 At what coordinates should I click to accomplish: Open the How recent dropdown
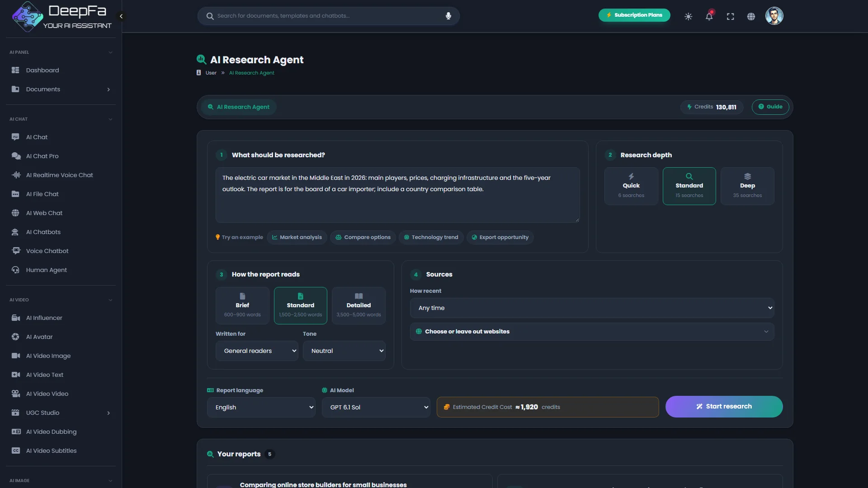[x=592, y=308]
